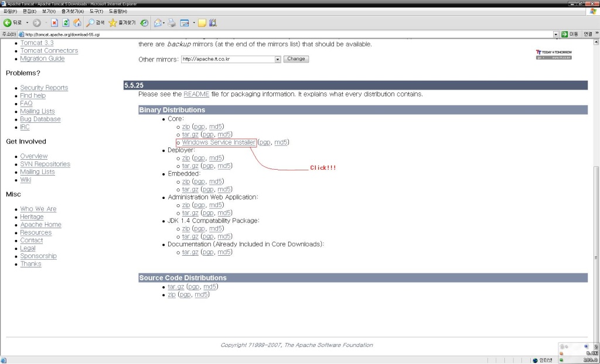This screenshot has width=600, height=364.
Task: Download the Deployer tar.gz distribution
Action: point(190,166)
